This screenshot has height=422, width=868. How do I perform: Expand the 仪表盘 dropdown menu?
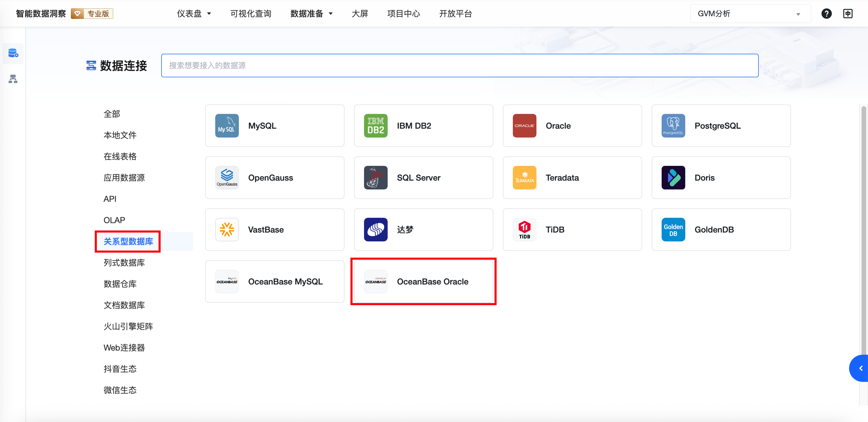pyautogui.click(x=194, y=14)
